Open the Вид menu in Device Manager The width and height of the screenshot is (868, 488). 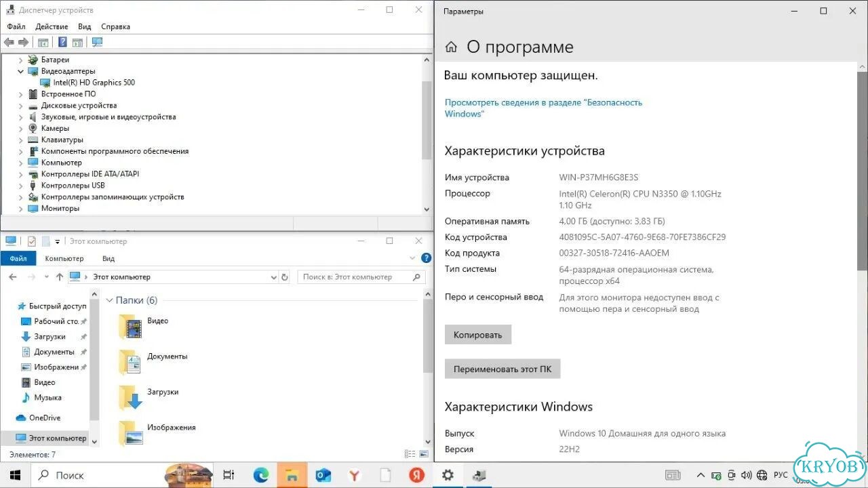[84, 26]
